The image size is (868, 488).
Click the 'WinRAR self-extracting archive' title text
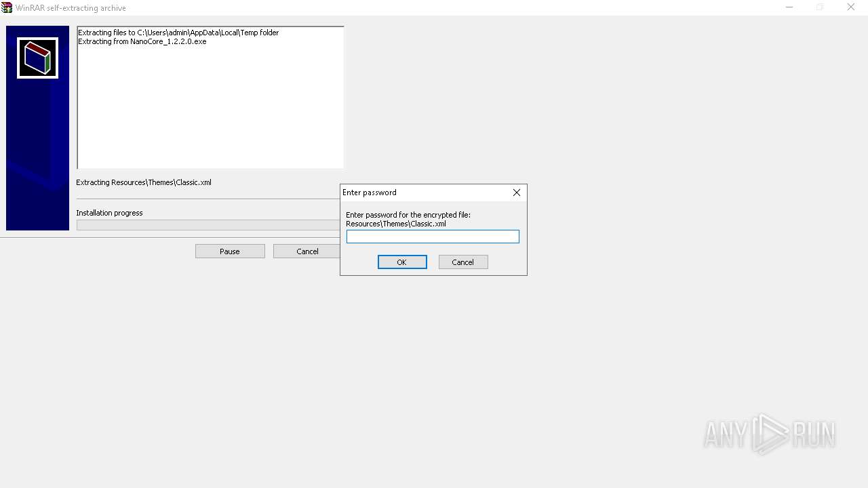(x=71, y=8)
